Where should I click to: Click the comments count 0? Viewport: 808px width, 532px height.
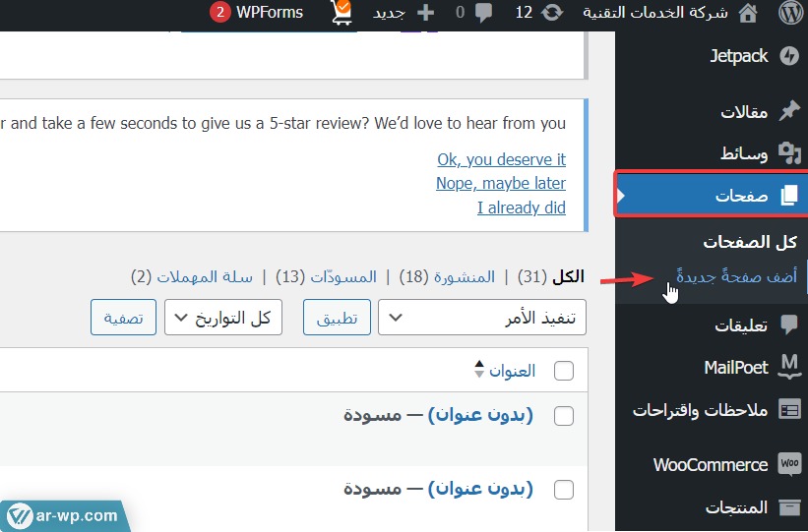[x=461, y=13]
